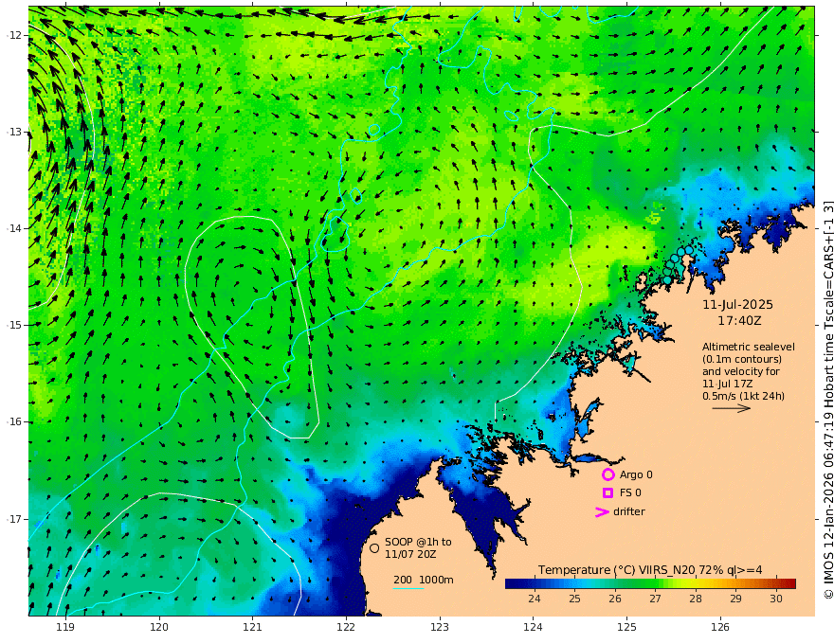
Task: Click the 27 degree green section of colorbar
Action: [x=655, y=584]
